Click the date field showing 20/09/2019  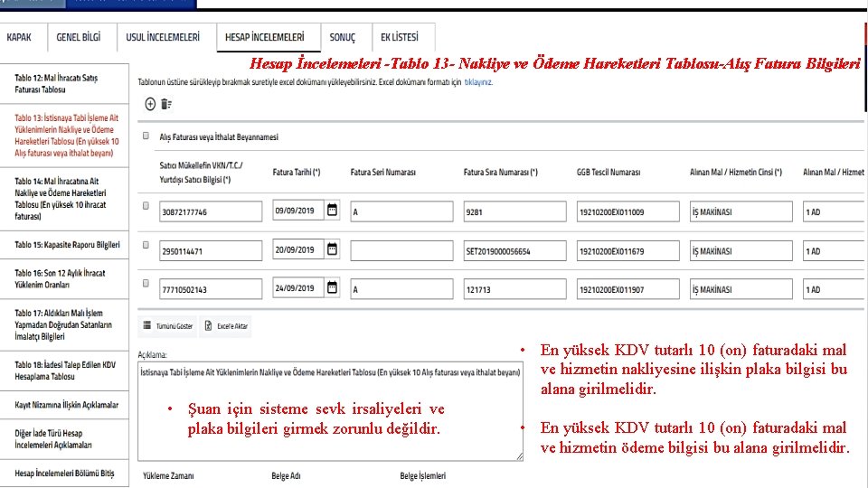(297, 249)
